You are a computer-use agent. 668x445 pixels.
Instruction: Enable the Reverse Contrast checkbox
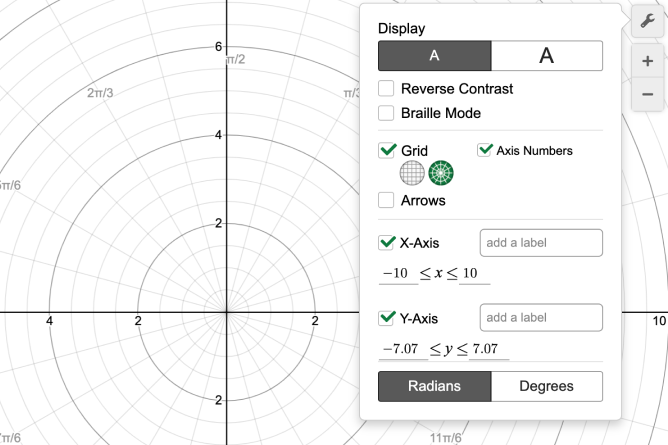click(x=387, y=89)
